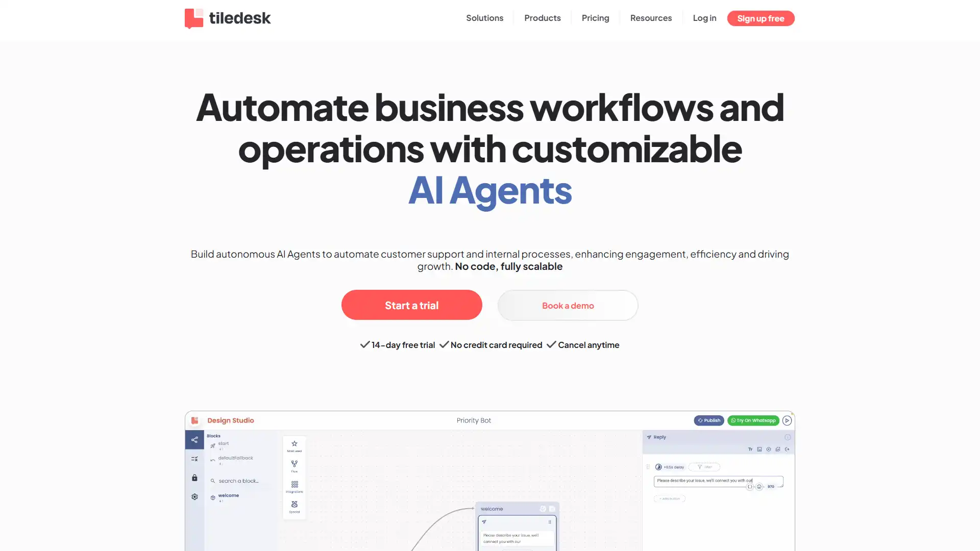Click the settings gear icon in sidebar
Screen dimensions: 980x551
coord(194,496)
